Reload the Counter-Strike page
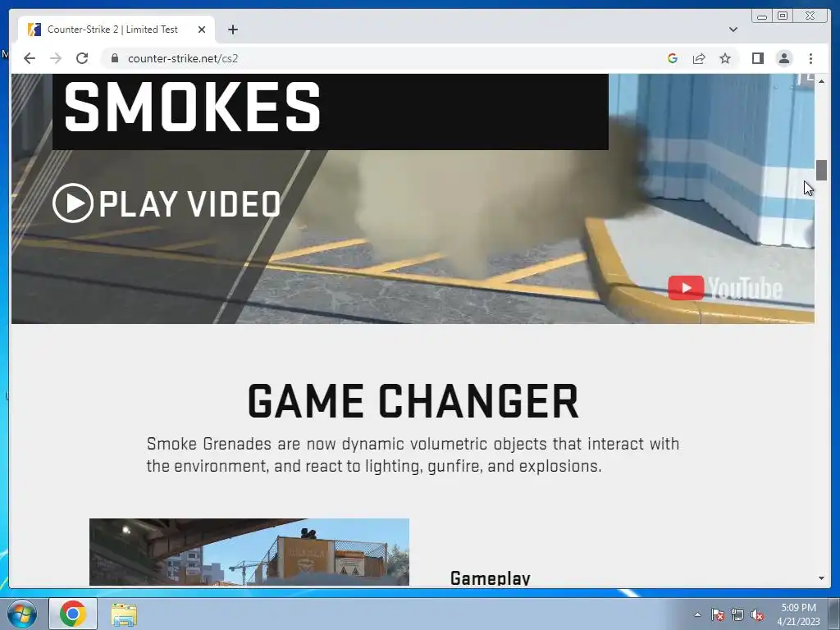 [82, 58]
